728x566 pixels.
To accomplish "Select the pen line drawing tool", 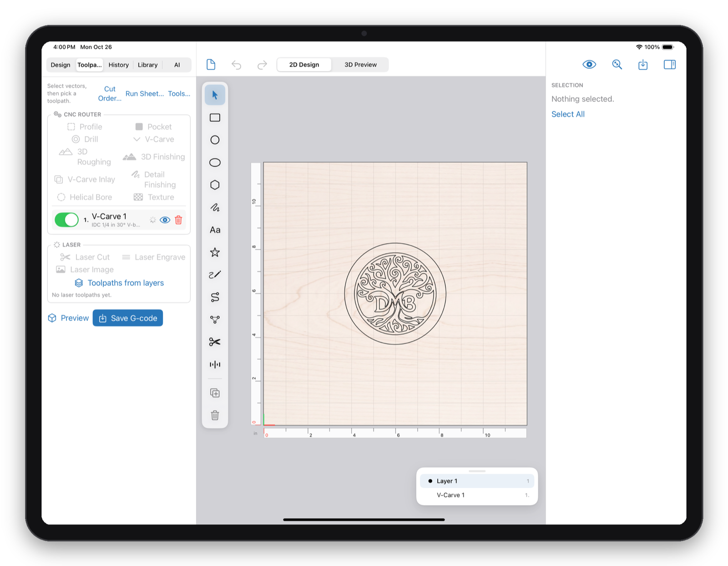I will pyautogui.click(x=215, y=275).
